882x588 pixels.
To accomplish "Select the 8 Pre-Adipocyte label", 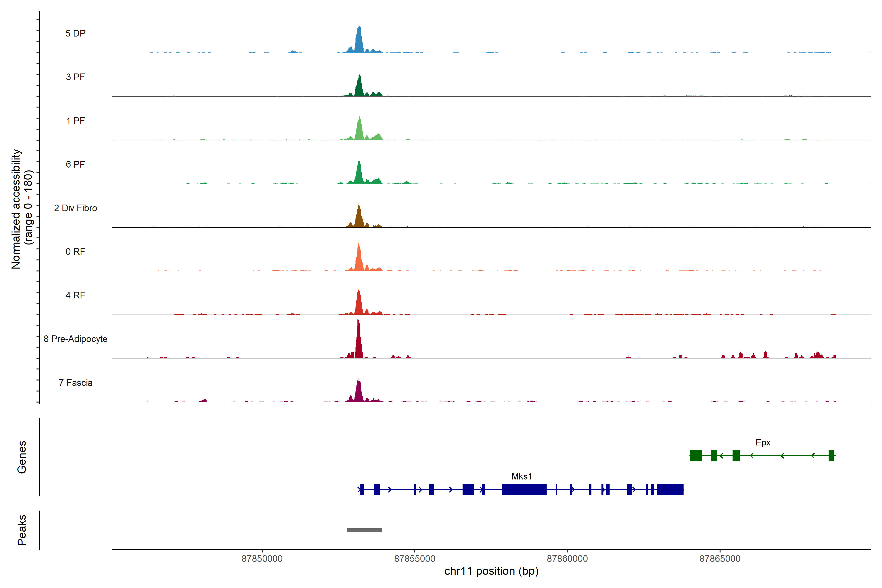I will [x=75, y=339].
